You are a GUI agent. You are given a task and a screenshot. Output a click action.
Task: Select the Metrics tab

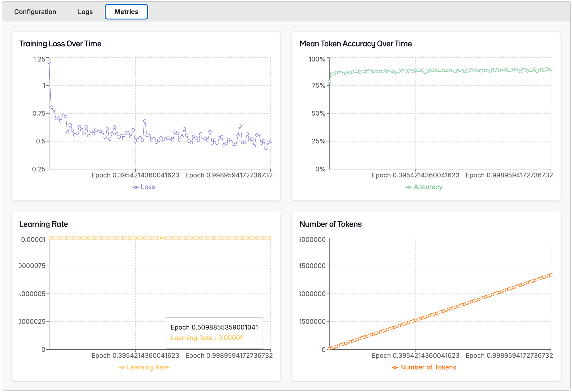point(126,12)
